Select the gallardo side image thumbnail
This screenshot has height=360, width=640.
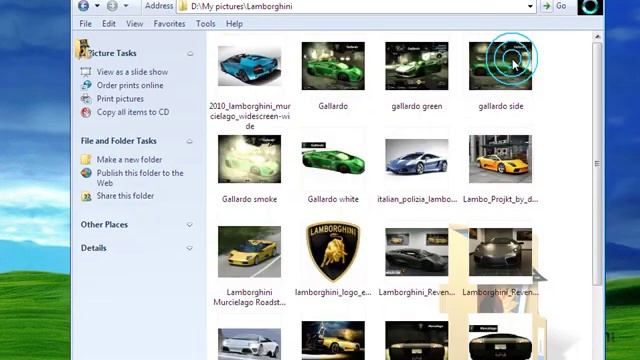[x=500, y=66]
